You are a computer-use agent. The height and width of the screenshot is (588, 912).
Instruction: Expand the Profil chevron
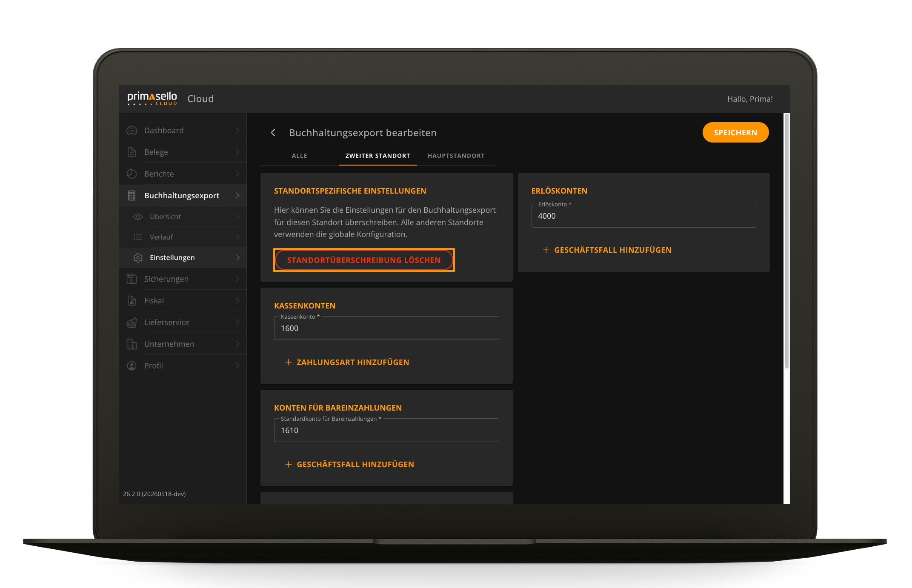tap(237, 366)
